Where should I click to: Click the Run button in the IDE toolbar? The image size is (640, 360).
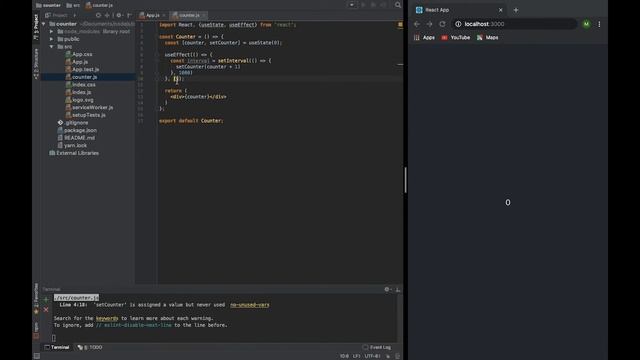pos(363,5)
